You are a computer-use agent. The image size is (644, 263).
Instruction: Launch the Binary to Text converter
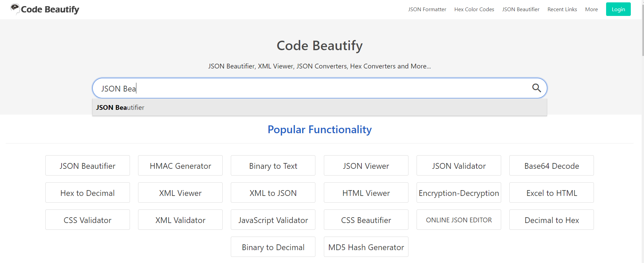point(273,166)
